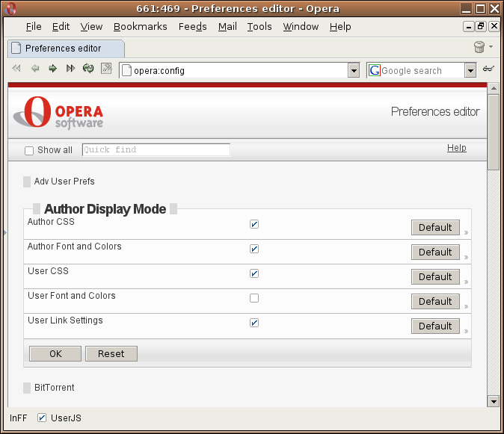
Task: Open the address bar dropdown
Action: pyautogui.click(x=354, y=70)
